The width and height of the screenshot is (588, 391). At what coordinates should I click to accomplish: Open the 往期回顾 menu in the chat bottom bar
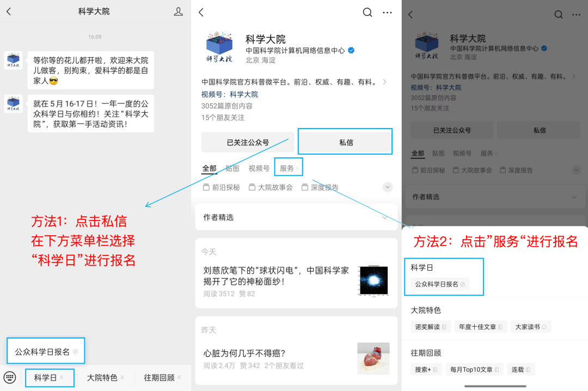click(162, 377)
